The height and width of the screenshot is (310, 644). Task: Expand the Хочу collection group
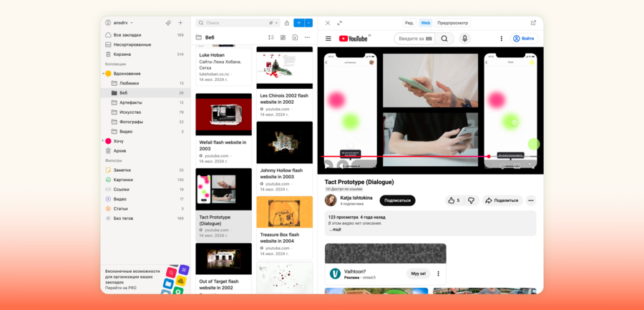[x=103, y=141]
